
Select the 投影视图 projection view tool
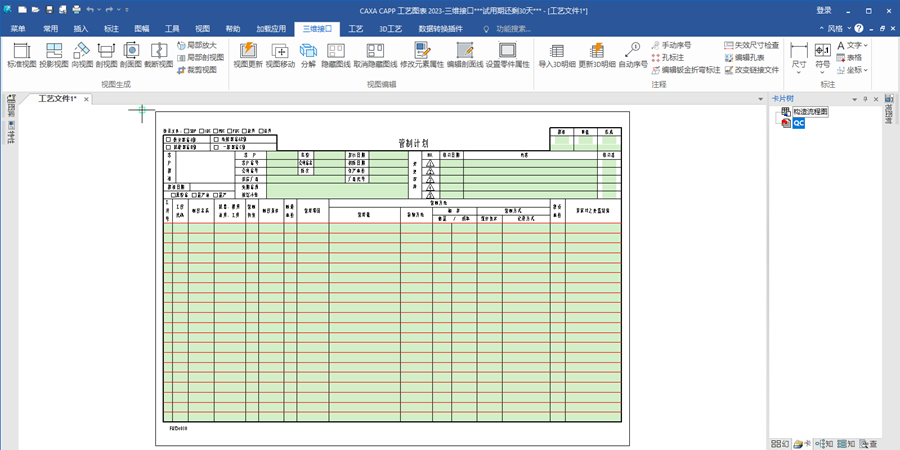click(x=54, y=56)
